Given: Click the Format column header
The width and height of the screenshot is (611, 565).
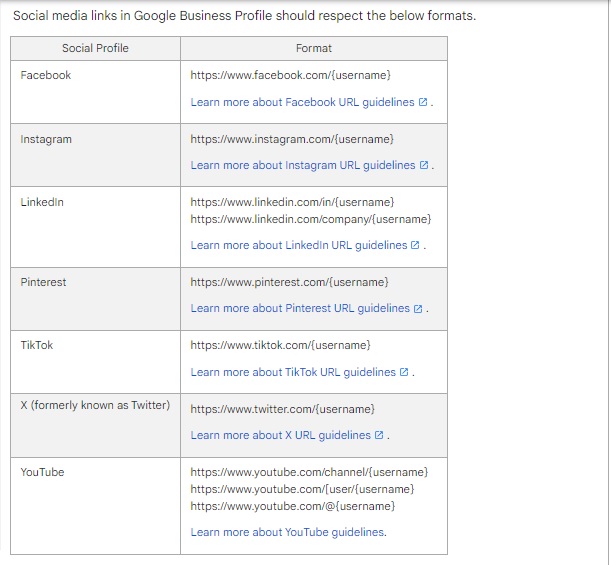Looking at the screenshot, I should [x=314, y=48].
